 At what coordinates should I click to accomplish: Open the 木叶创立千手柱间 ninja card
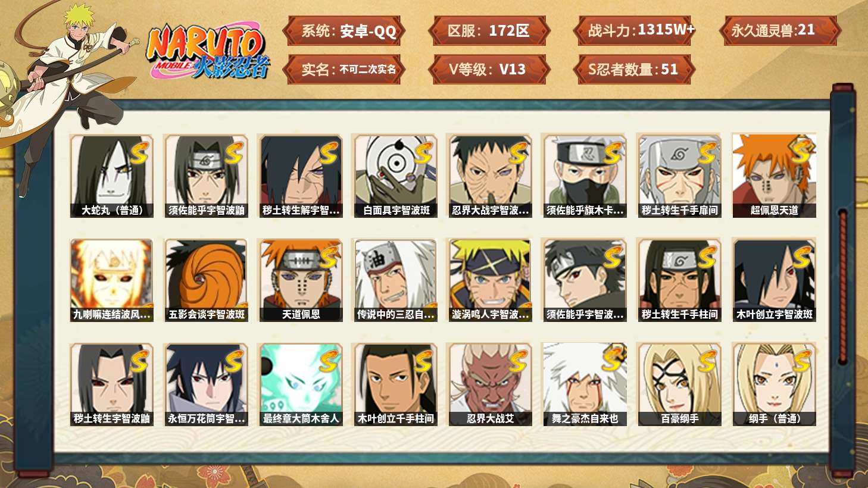pyautogui.click(x=396, y=384)
